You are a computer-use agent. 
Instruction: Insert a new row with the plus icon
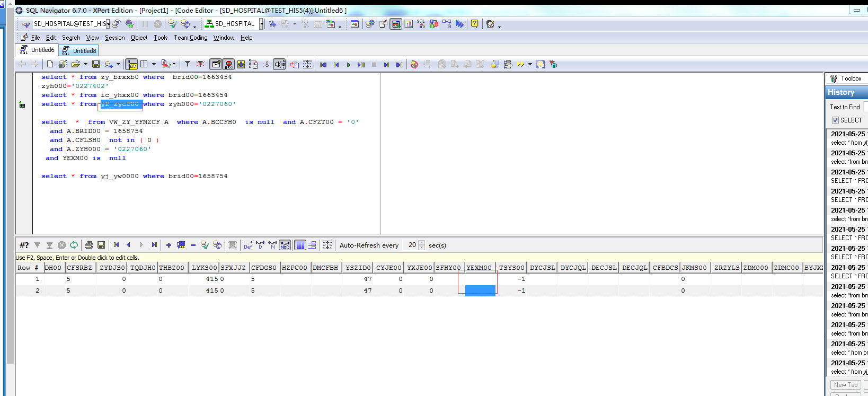169,245
